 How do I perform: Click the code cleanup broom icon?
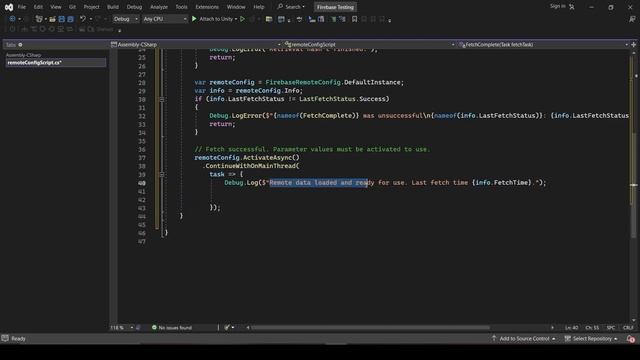click(227, 328)
